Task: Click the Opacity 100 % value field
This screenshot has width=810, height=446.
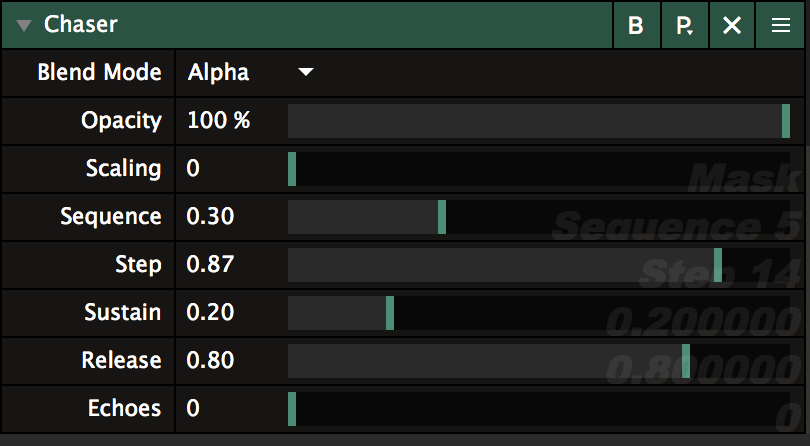Action: [x=219, y=121]
